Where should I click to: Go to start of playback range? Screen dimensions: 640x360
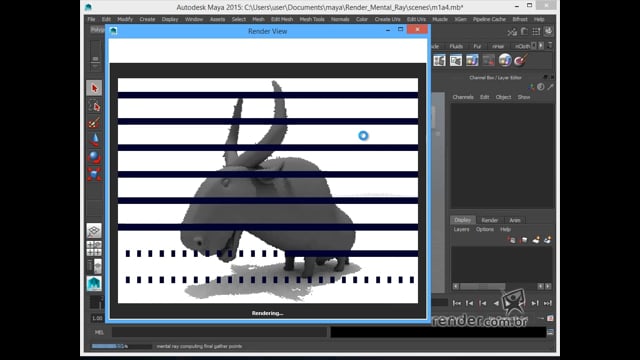[457, 303]
